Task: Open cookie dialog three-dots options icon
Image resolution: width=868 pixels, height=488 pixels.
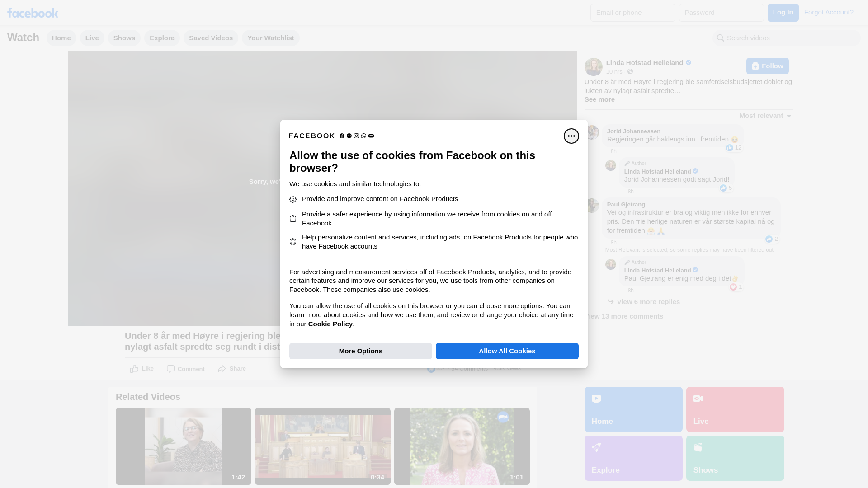Action: 571,136
